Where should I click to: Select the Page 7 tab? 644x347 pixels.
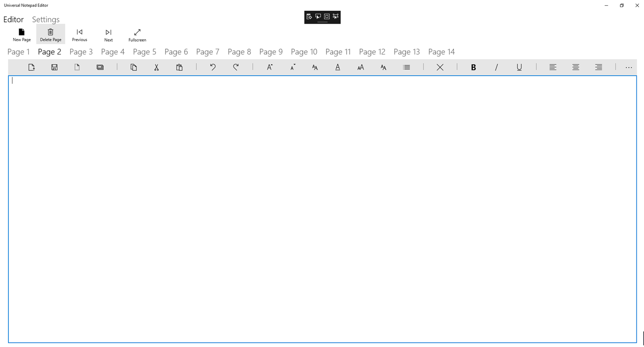click(208, 52)
